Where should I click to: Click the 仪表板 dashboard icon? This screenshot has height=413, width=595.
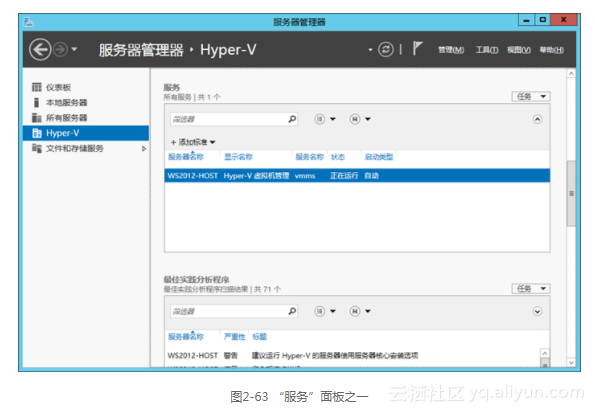36,87
